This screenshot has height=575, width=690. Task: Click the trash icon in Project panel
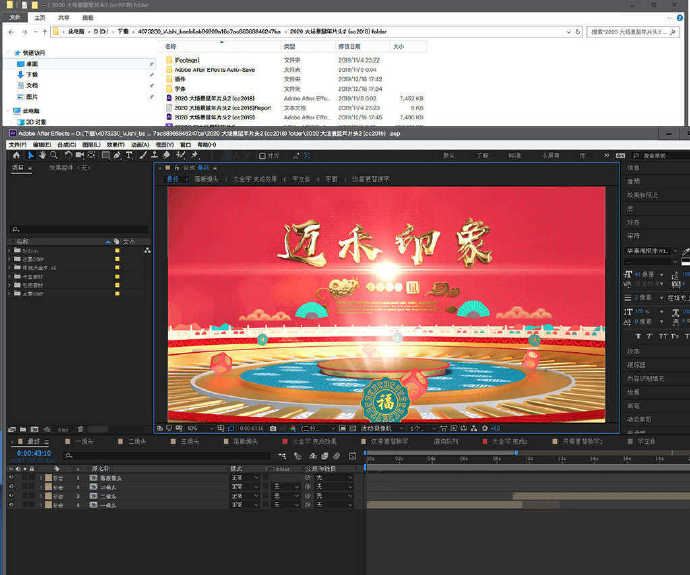[81, 429]
